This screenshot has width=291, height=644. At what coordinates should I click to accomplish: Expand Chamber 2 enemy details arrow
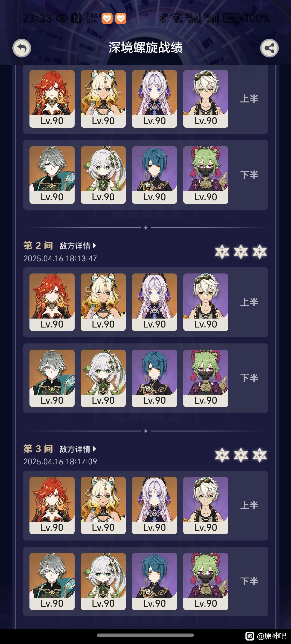point(94,245)
